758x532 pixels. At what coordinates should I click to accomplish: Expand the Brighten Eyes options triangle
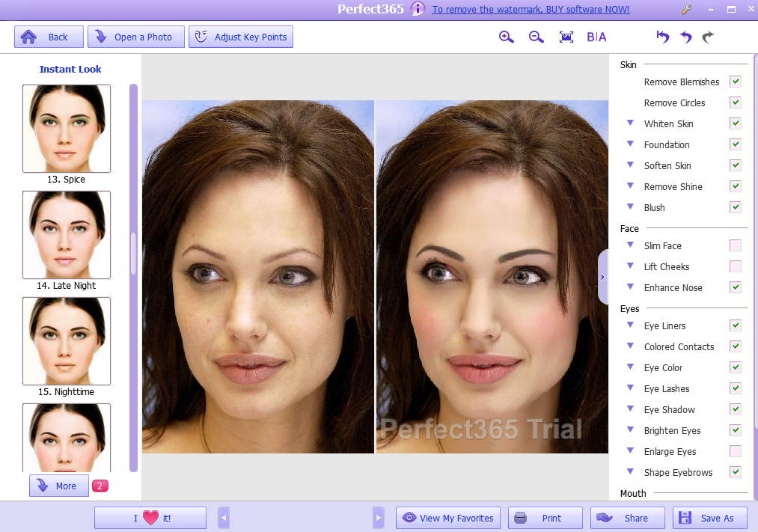pyautogui.click(x=630, y=429)
